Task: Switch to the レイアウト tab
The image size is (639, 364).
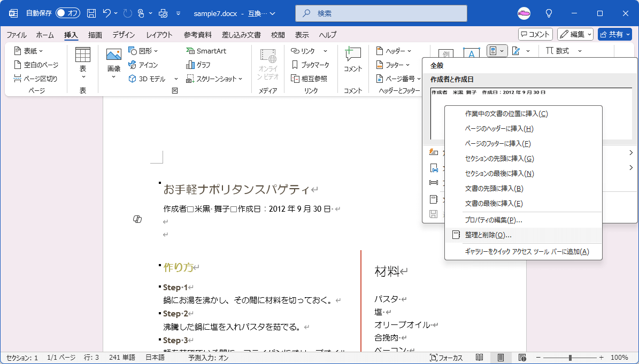Action: coord(159,35)
